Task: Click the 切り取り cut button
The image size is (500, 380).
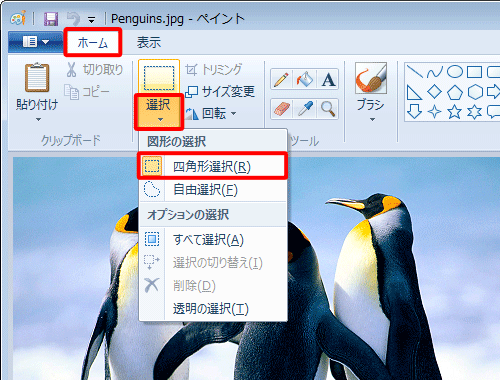Action: [x=95, y=70]
